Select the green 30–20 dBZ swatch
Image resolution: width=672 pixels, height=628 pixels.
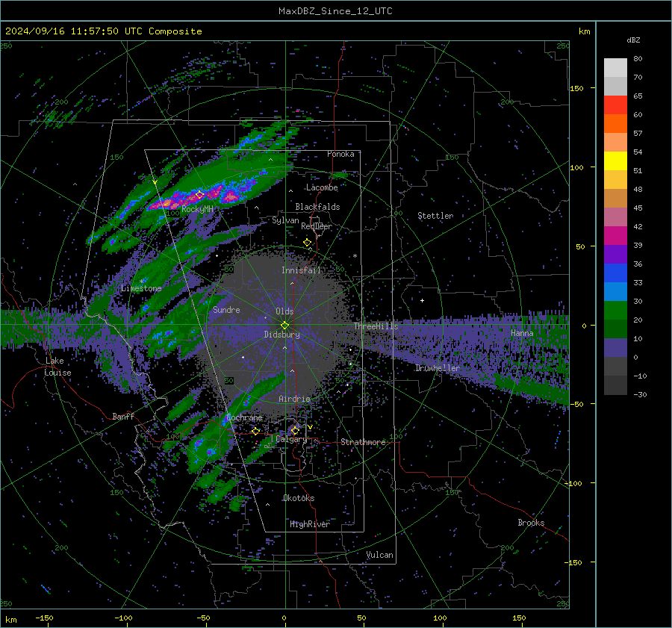(615, 310)
